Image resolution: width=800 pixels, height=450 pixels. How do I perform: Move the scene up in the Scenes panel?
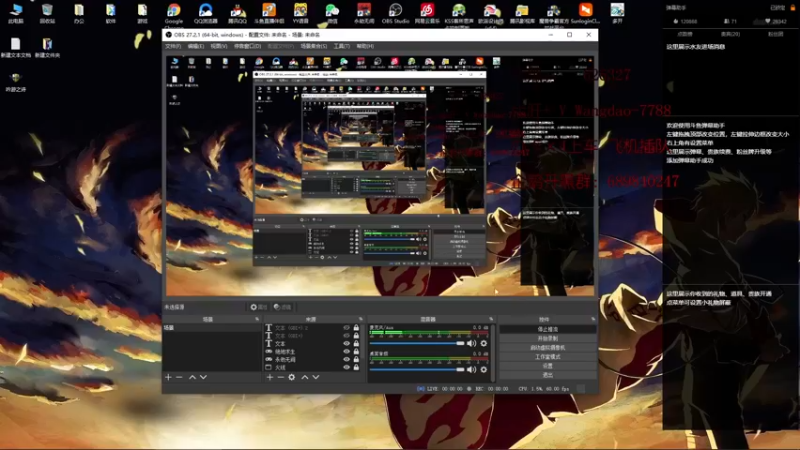pyautogui.click(x=192, y=377)
